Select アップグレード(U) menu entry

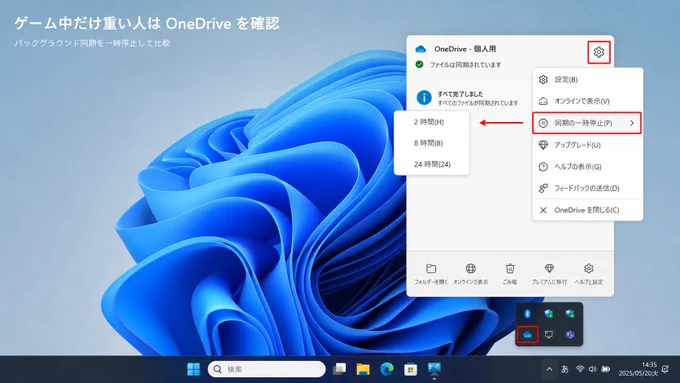(x=588, y=145)
